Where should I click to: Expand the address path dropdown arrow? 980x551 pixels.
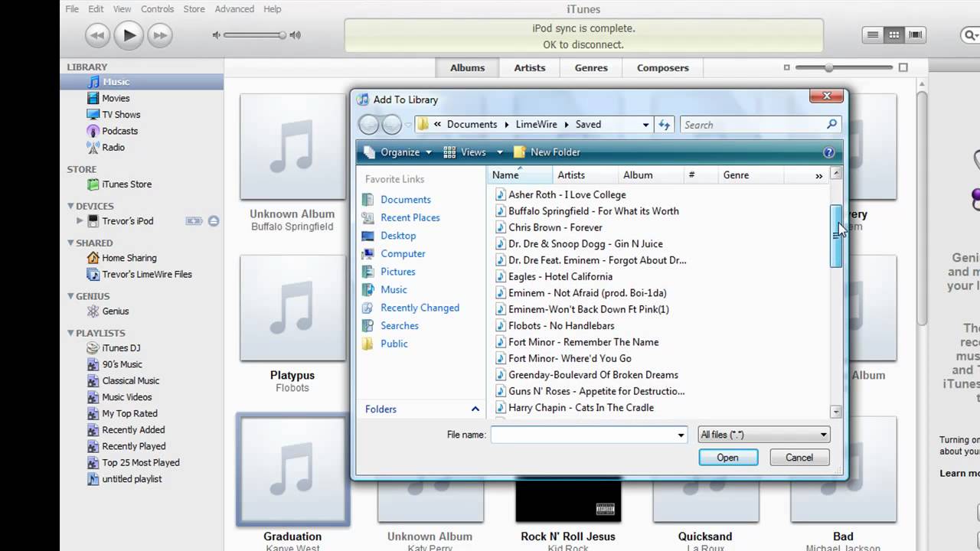646,125
